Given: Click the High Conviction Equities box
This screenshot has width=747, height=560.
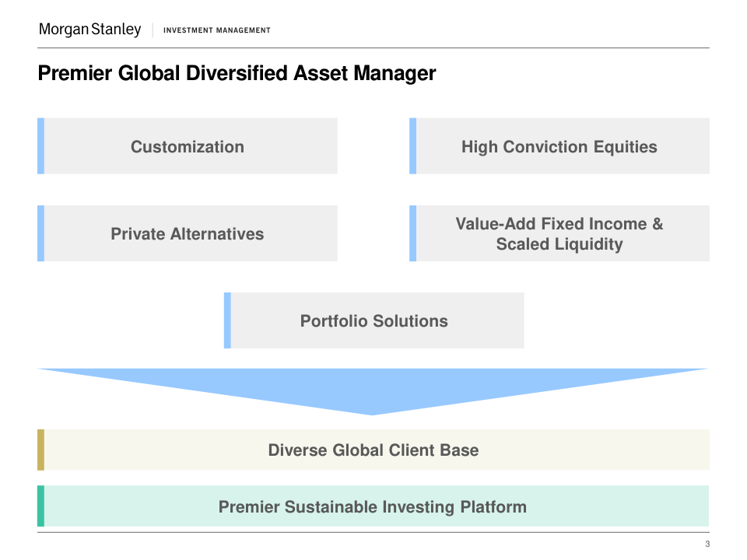Looking at the screenshot, I should click(559, 146).
